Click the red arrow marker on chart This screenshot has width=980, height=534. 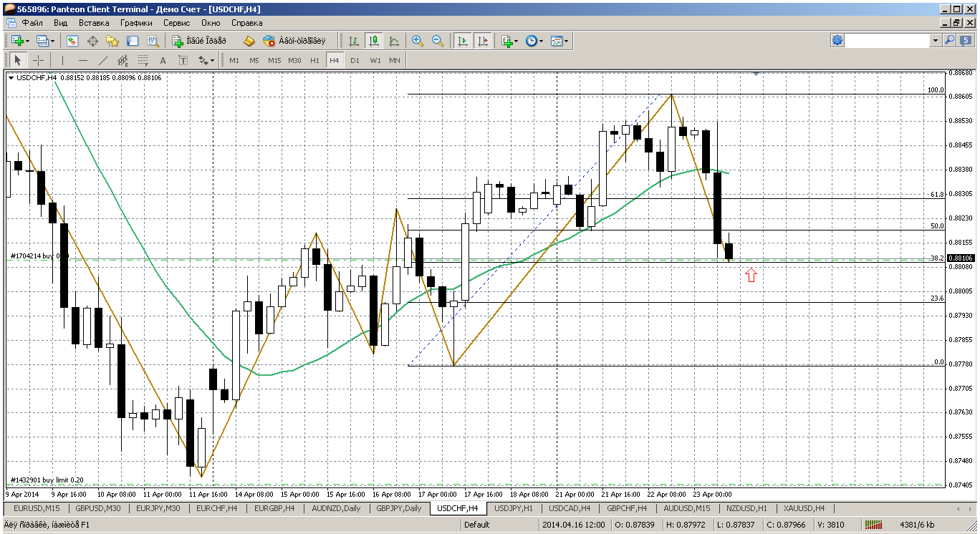751,275
